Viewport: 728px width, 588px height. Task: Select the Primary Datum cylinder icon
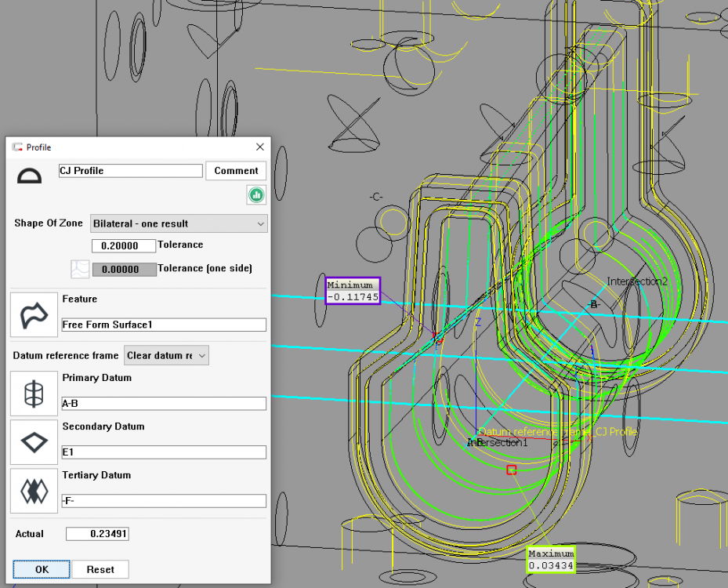coord(34,394)
